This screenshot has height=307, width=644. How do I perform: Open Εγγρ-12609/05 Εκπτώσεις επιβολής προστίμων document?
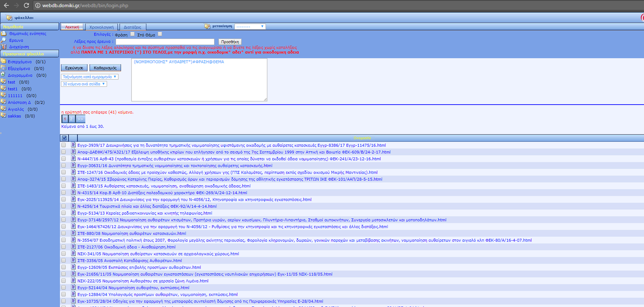coord(139,267)
